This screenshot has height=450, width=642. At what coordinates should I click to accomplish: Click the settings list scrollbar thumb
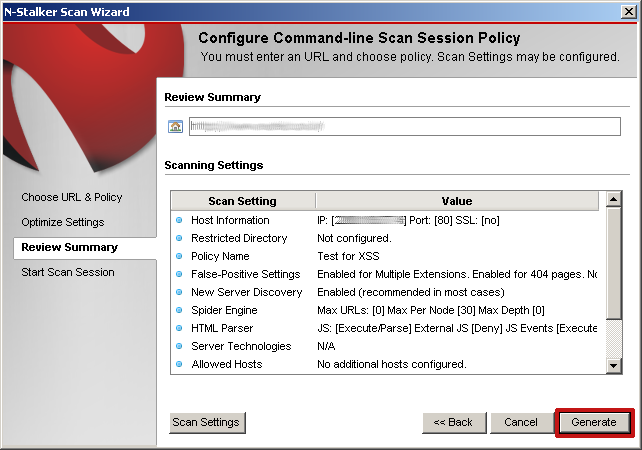coord(613,263)
